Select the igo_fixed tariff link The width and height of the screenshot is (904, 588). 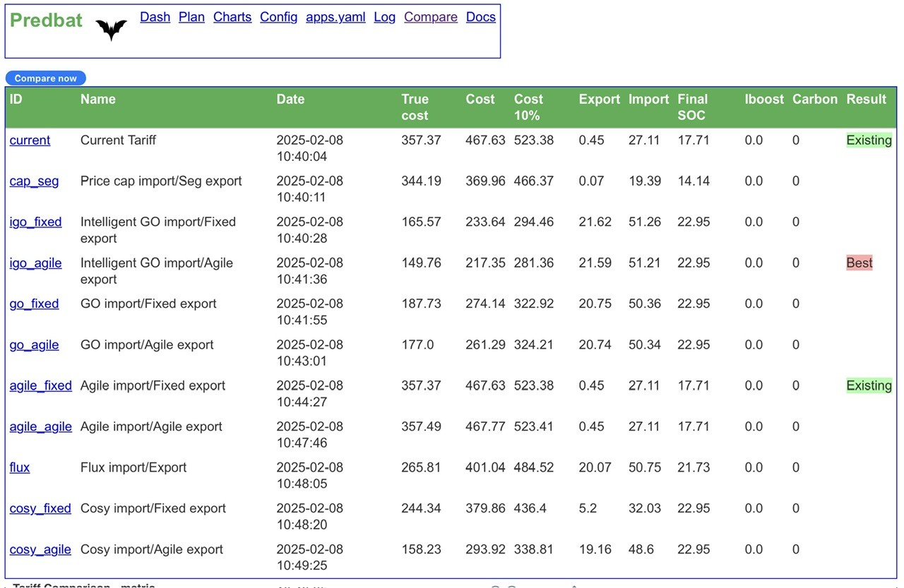click(x=35, y=222)
